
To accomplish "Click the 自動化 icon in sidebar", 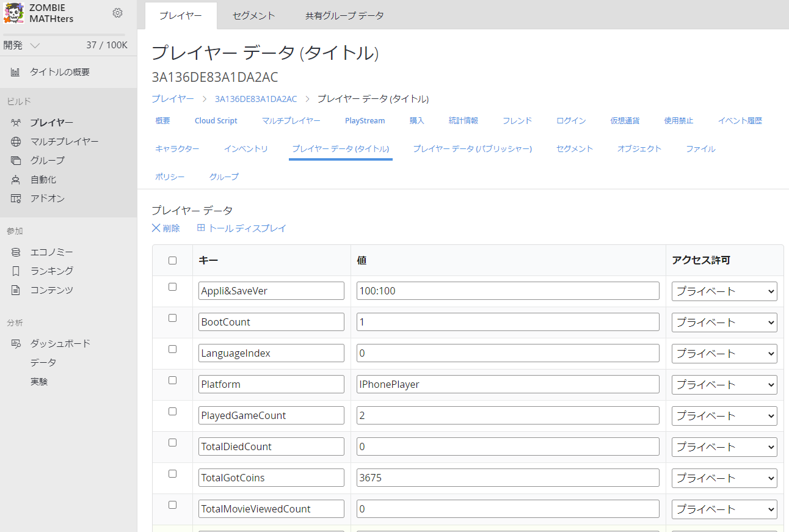I will point(16,180).
